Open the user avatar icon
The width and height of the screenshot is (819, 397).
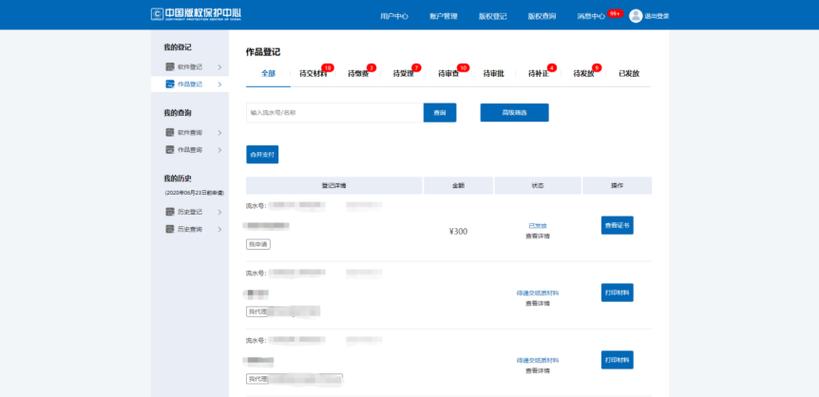click(x=635, y=16)
